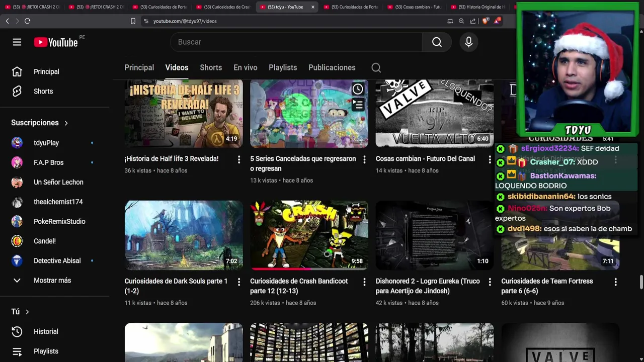The image size is (644, 362).
Task: Expand the Tú section
Action: click(x=20, y=312)
